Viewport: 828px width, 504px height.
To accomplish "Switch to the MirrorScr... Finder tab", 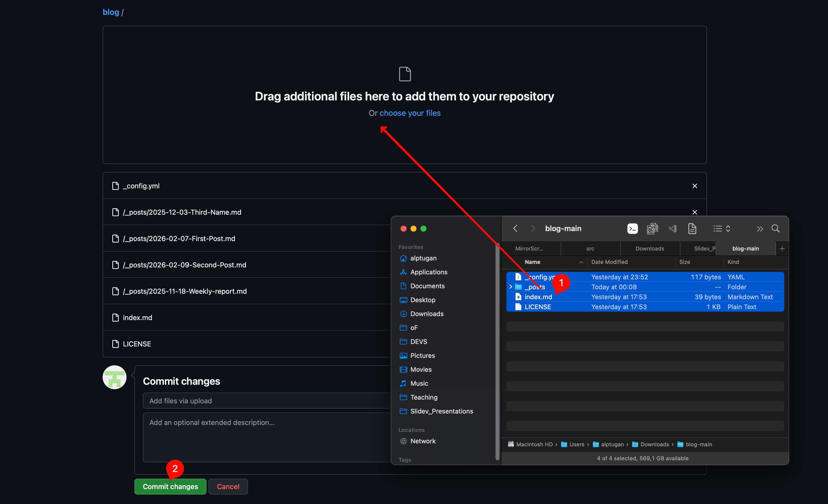I will point(529,249).
